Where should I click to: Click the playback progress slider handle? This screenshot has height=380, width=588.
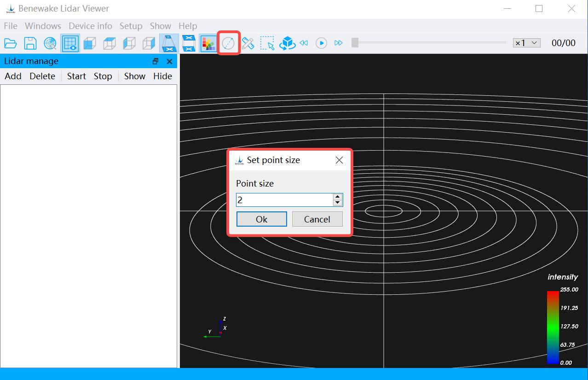[355, 43]
